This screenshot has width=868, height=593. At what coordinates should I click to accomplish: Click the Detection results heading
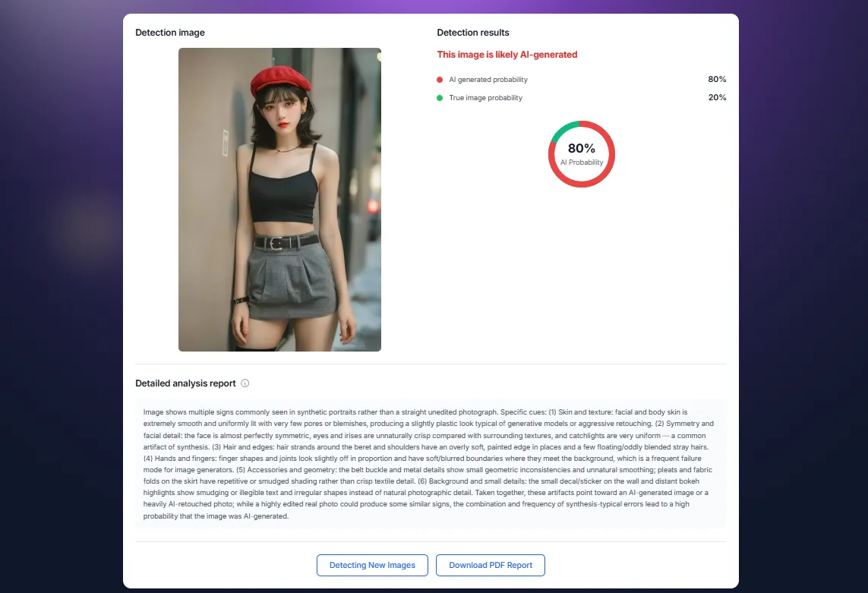pyautogui.click(x=472, y=33)
